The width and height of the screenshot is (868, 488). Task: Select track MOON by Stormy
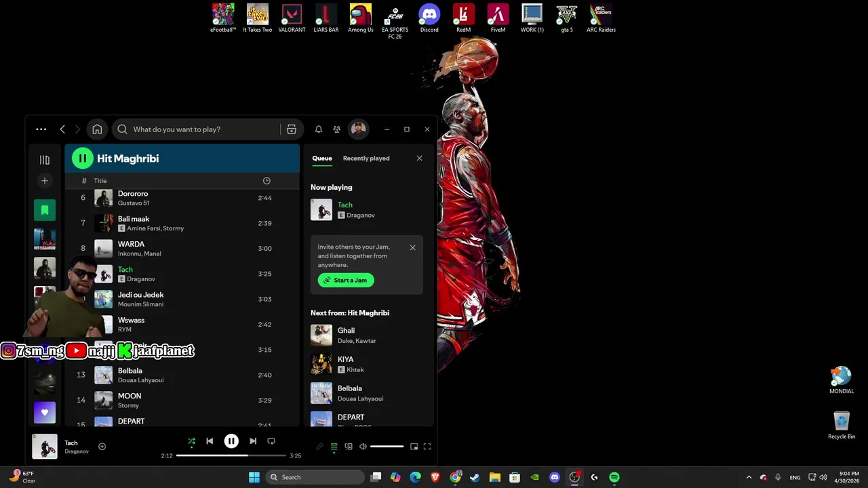click(182, 400)
